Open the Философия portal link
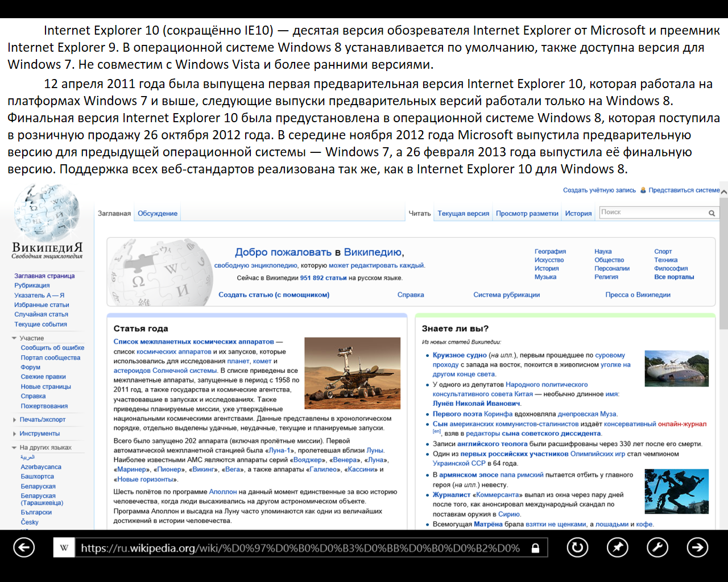Screen dimensions: 728x582 click(671, 269)
